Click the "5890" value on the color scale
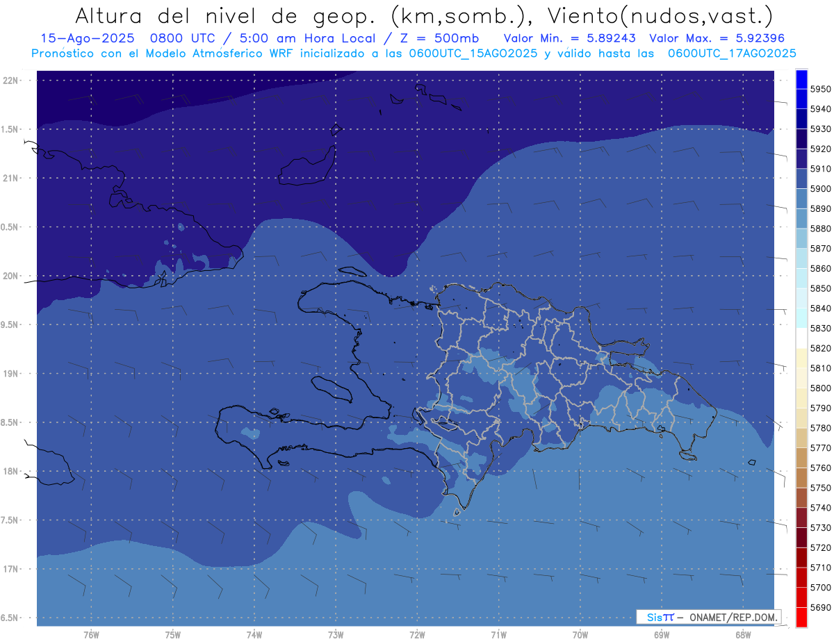 click(x=821, y=208)
